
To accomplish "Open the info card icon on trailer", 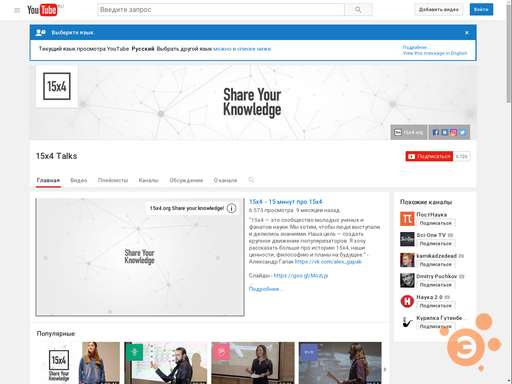I will coord(231,208).
